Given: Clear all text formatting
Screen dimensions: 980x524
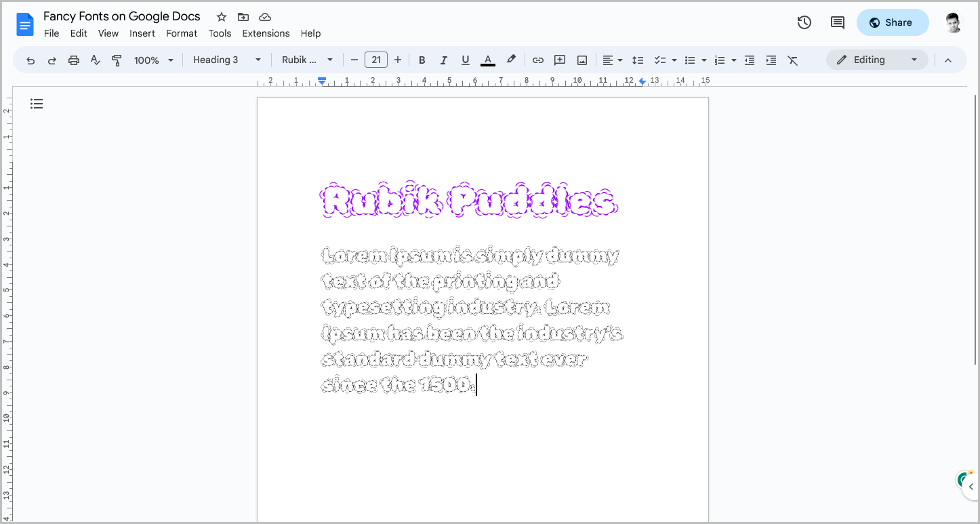Looking at the screenshot, I should [793, 60].
